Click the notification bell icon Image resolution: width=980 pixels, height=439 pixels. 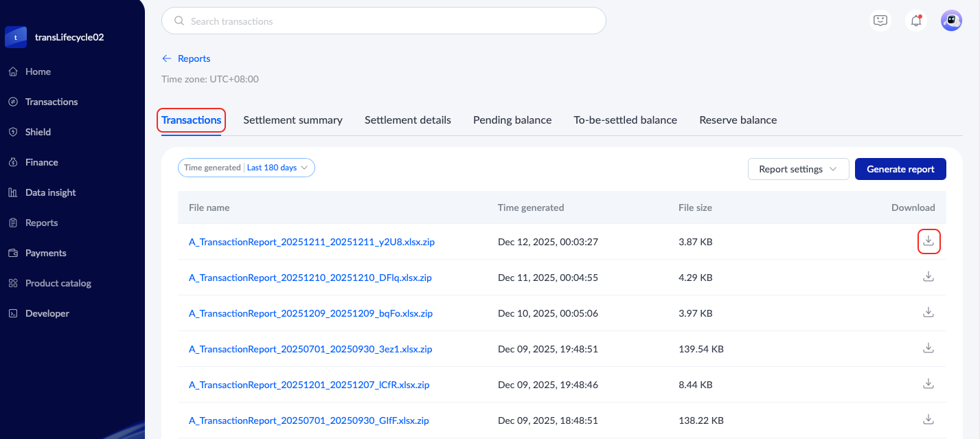tap(915, 21)
